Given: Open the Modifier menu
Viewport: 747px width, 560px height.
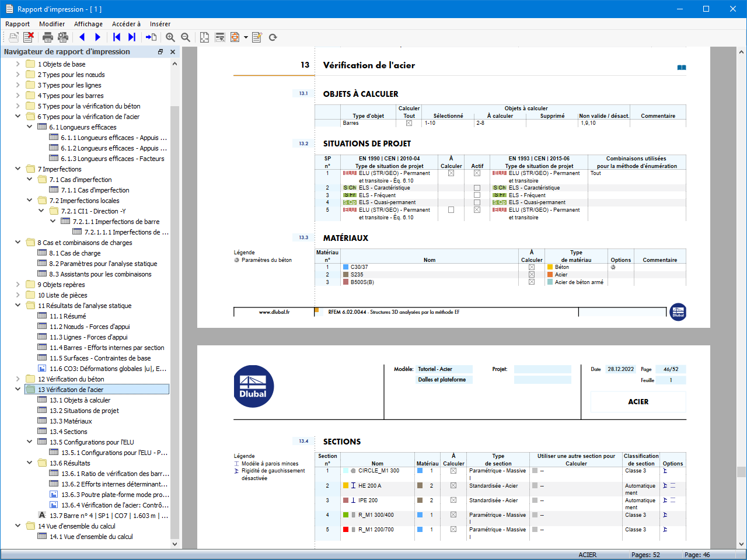Looking at the screenshot, I should point(52,24).
